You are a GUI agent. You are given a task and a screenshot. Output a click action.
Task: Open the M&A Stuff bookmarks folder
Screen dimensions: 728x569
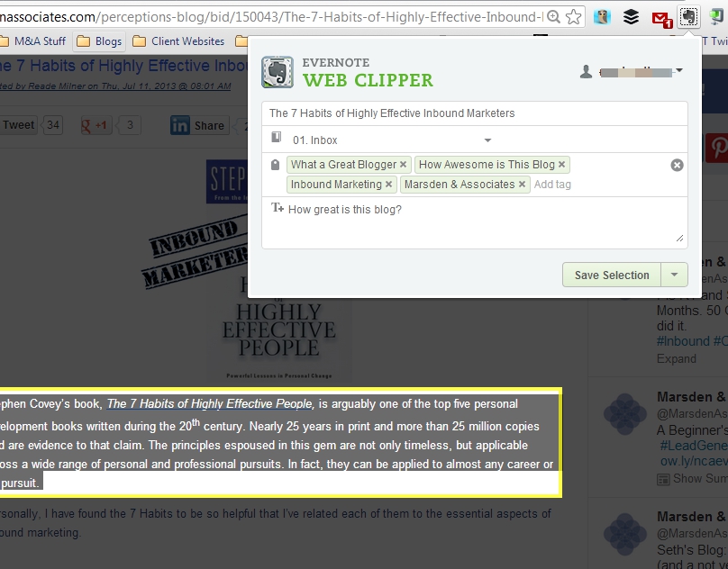(33, 41)
